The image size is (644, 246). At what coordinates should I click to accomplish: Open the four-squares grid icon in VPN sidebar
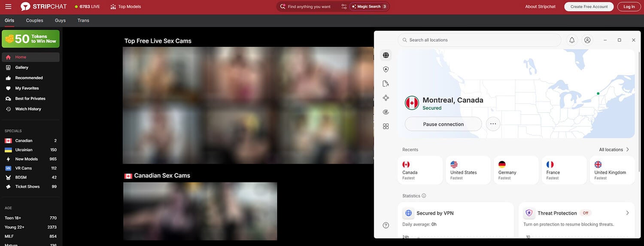(386, 126)
